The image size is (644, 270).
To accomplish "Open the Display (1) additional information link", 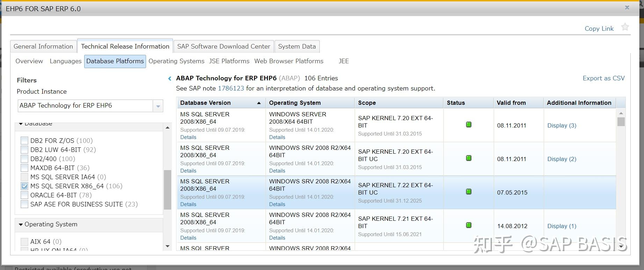I will (x=562, y=226).
